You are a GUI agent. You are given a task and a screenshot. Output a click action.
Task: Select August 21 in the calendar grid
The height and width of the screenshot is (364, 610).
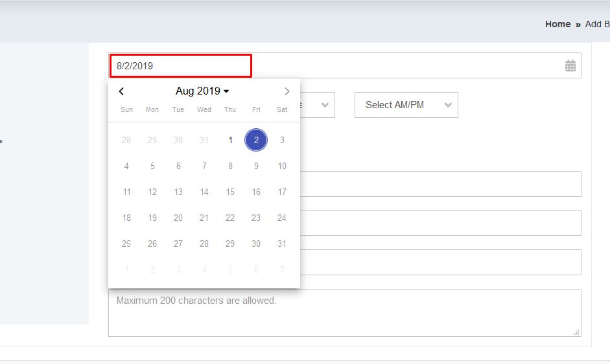204,218
